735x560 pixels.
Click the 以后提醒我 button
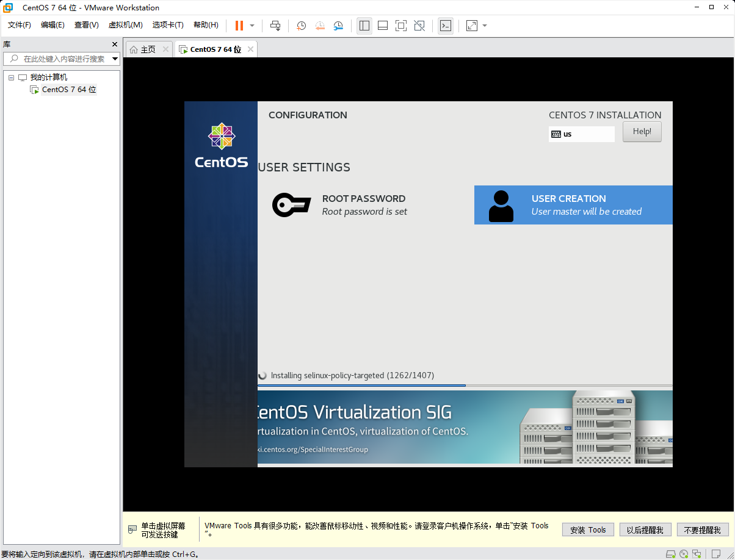coord(645,530)
